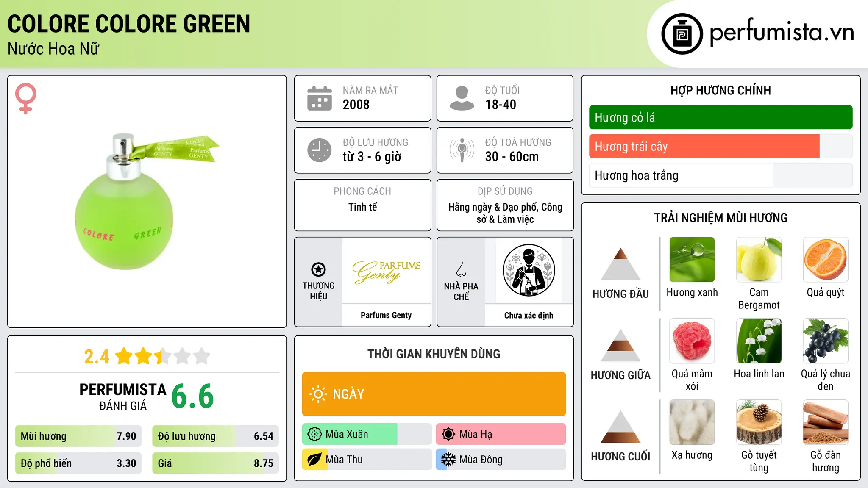Select the Hương xanh note thumbnail

(x=692, y=260)
